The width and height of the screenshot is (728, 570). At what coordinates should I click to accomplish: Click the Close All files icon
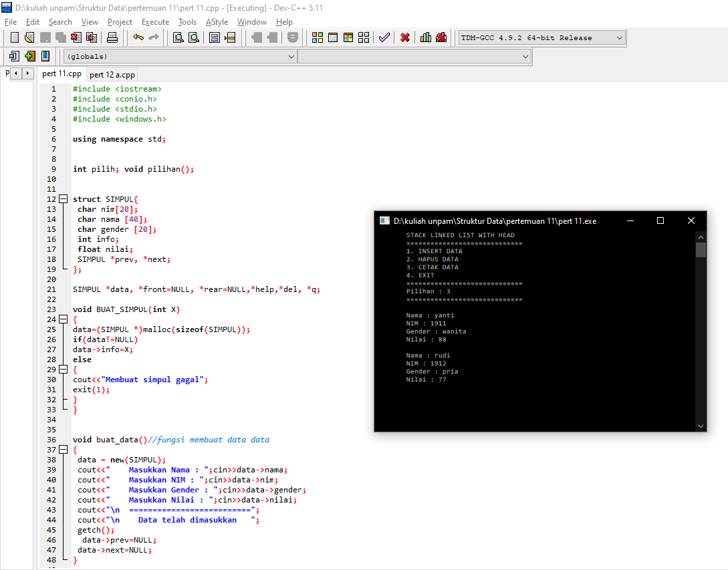92,37
